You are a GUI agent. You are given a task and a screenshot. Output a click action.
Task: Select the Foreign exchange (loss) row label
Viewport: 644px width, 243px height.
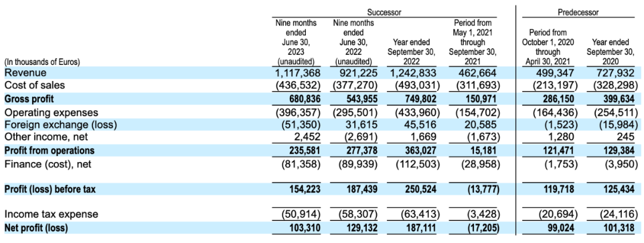pyautogui.click(x=60, y=124)
